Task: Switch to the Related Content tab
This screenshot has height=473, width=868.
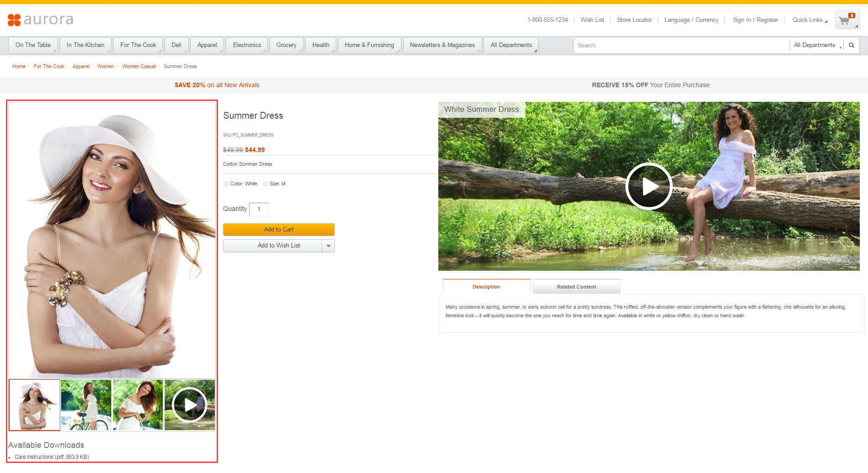Action: click(x=576, y=286)
